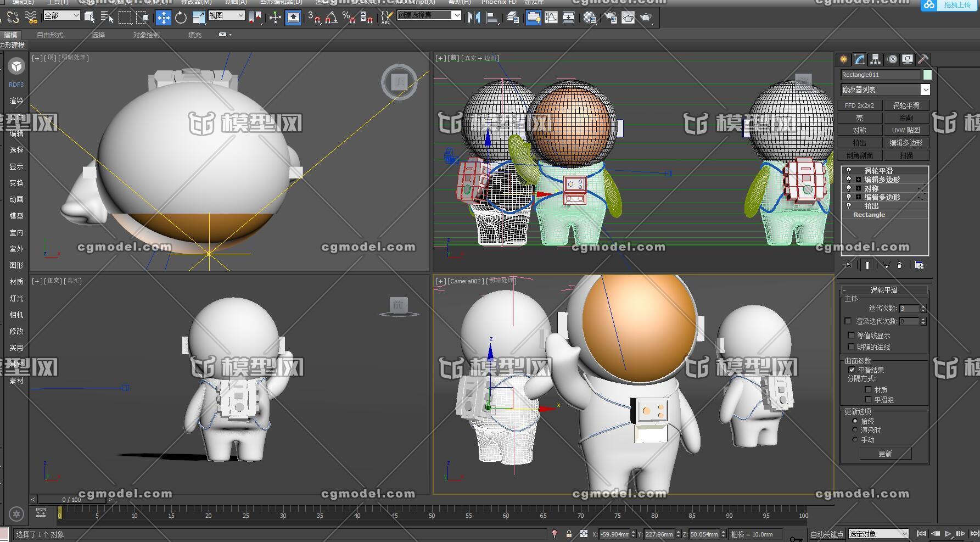Click Make Unique modifier icon
980x542 pixels.
pyautogui.click(x=886, y=265)
